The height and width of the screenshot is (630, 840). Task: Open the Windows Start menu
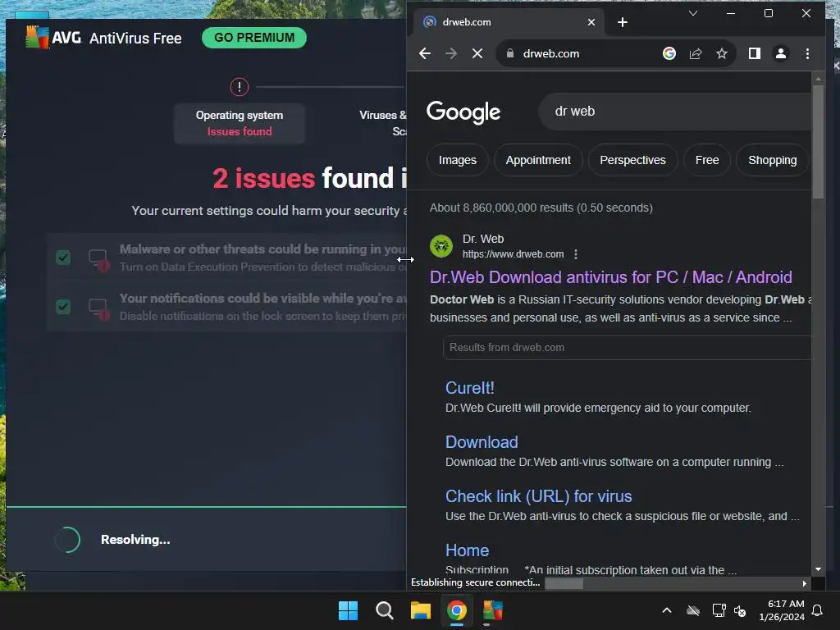pyautogui.click(x=348, y=610)
